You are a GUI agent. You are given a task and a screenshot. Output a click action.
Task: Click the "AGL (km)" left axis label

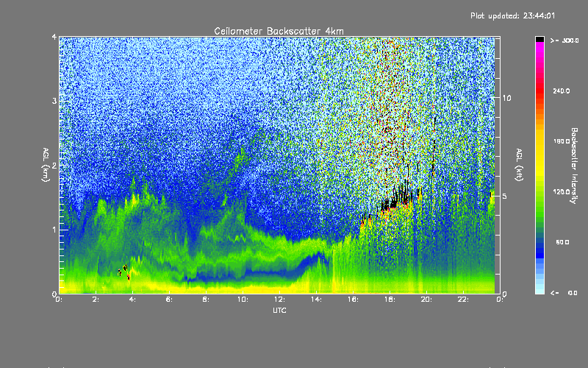tap(46, 165)
